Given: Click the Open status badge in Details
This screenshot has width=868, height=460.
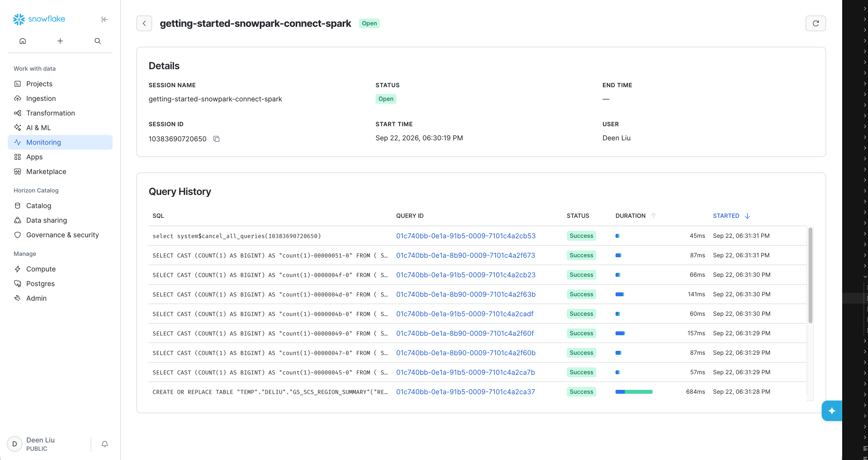Looking at the screenshot, I should tap(386, 99).
